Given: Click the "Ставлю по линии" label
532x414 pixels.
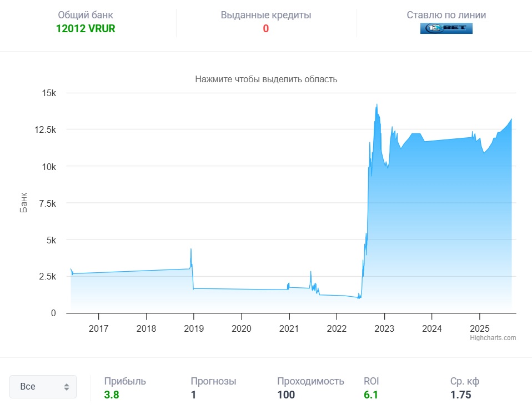Looking at the screenshot, I should pos(446,15).
